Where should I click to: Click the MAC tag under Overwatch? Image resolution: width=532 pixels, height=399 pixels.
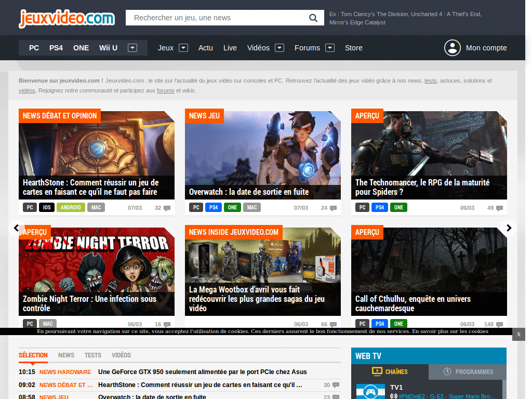point(252,207)
